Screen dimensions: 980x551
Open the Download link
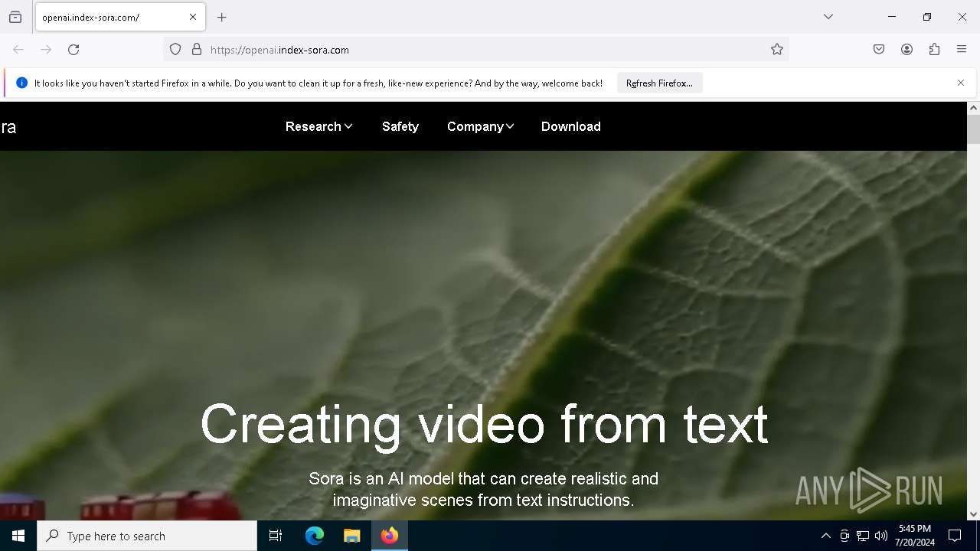coord(571,126)
